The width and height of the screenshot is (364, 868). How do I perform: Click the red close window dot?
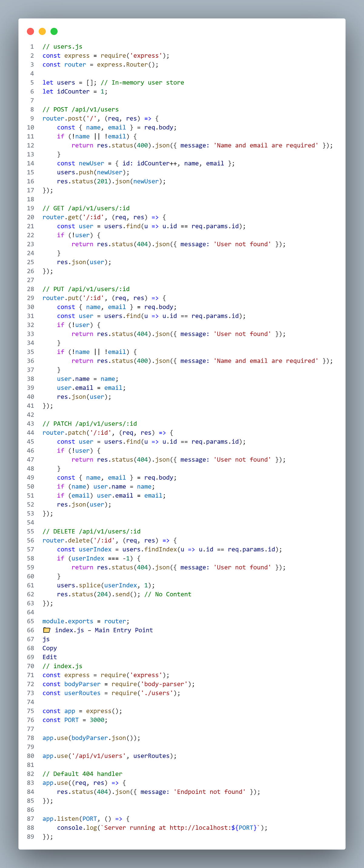(x=30, y=31)
